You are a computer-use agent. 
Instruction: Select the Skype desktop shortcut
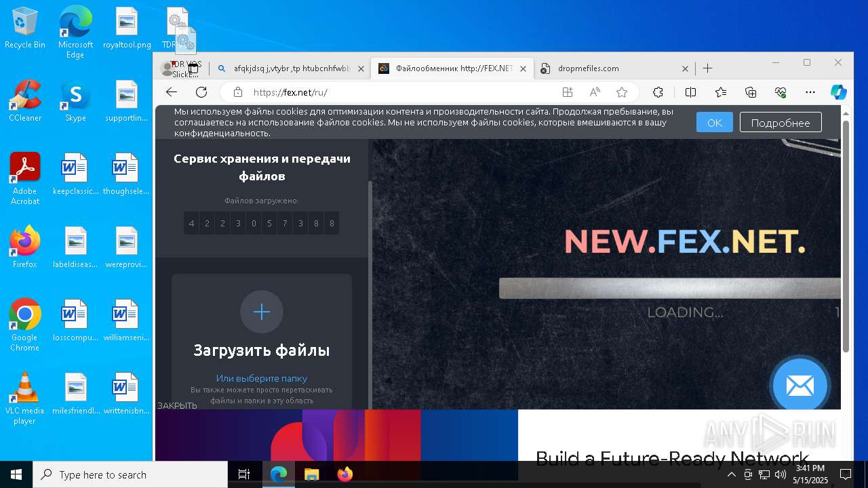[75, 102]
